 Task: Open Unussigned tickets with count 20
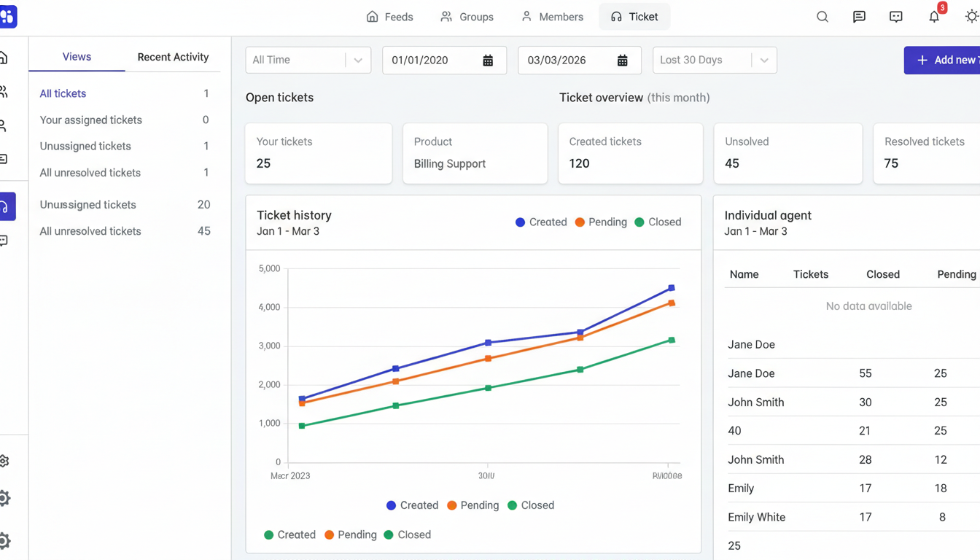tap(124, 205)
